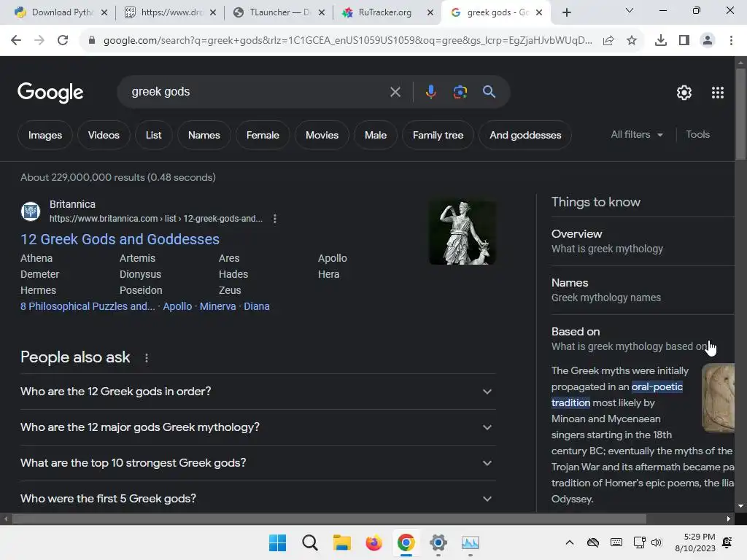Open Google quick settings gear
This screenshot has height=560, width=747.
[684, 93]
